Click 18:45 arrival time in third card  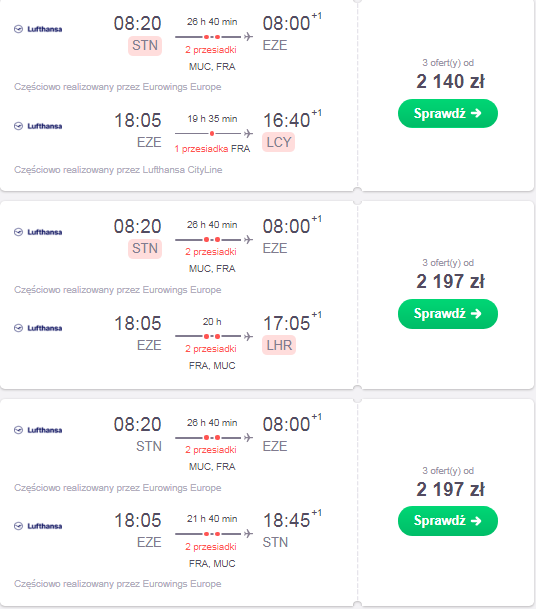pos(287,520)
